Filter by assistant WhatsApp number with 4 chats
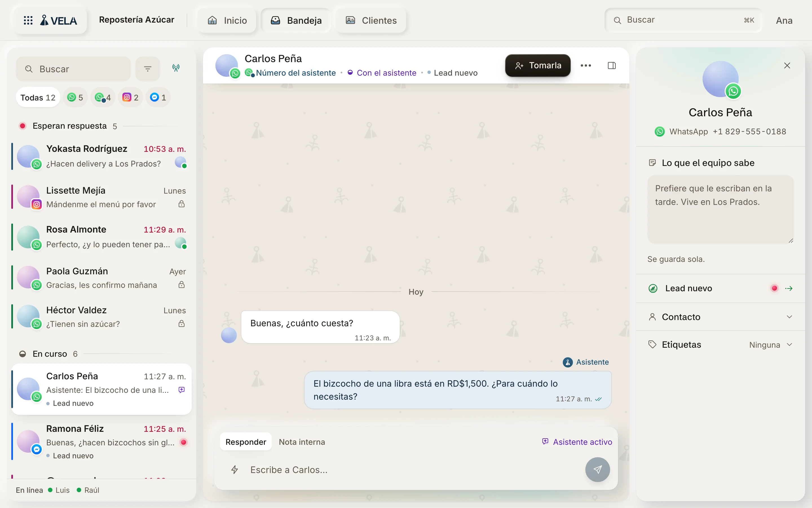Screen dimensions: 812x508 point(103,97)
